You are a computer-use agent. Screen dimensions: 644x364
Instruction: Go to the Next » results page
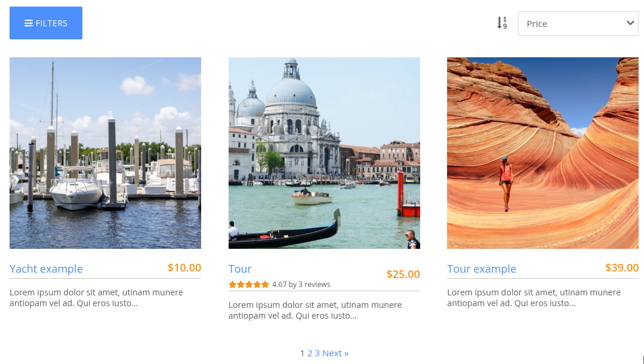tap(335, 353)
